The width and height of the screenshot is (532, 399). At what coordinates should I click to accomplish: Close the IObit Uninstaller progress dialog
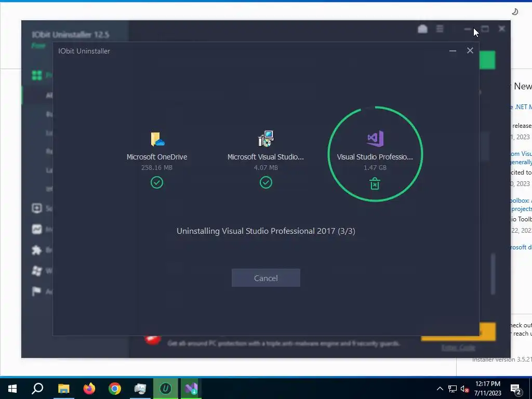[x=470, y=50]
